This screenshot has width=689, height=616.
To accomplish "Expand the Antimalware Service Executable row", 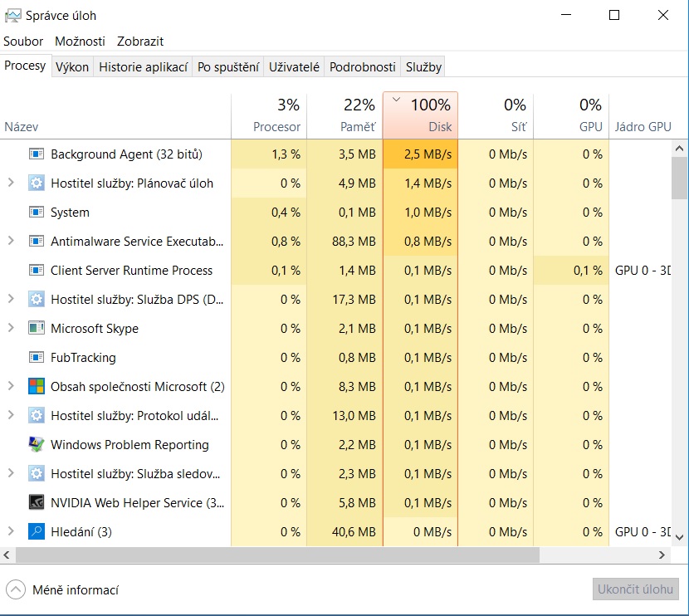I will pos(11,242).
